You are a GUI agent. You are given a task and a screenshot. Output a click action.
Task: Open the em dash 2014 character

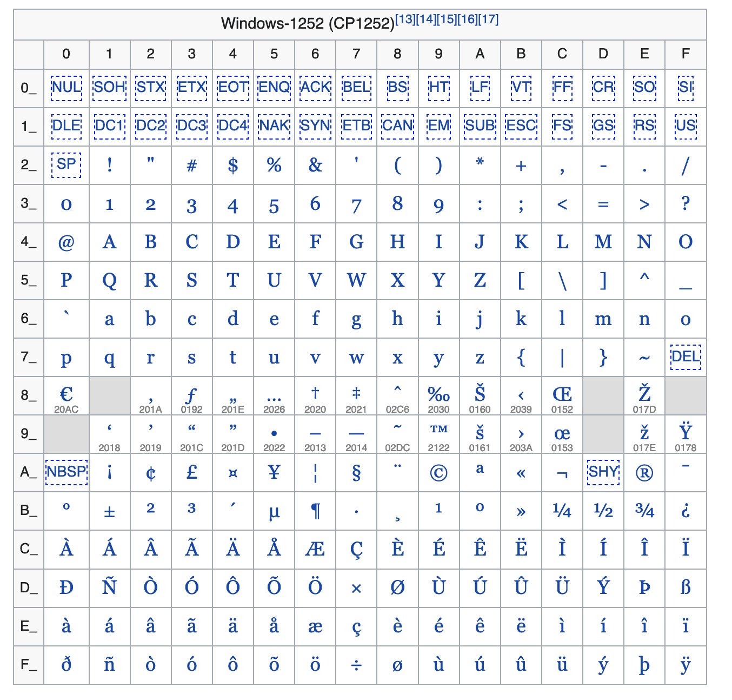(x=356, y=434)
